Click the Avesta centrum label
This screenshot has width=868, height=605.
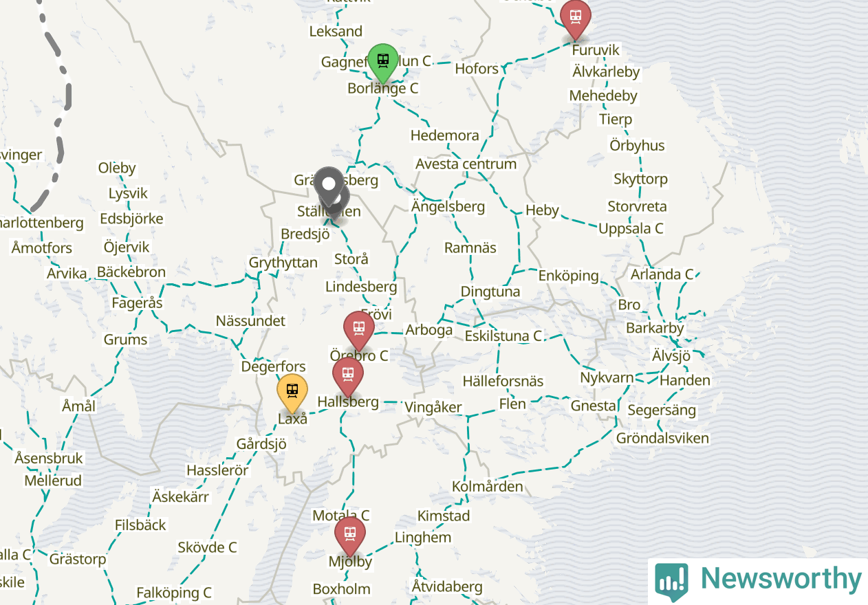click(x=466, y=164)
